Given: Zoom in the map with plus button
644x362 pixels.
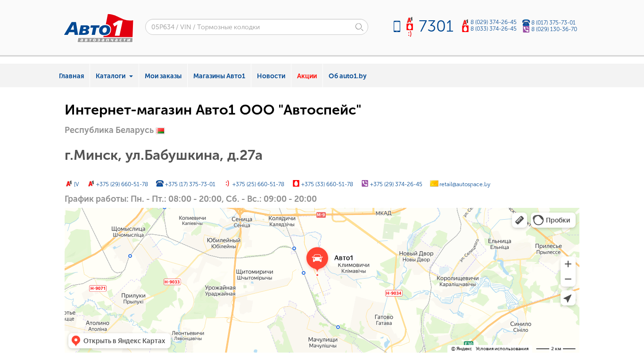Looking at the screenshot, I should click(568, 264).
